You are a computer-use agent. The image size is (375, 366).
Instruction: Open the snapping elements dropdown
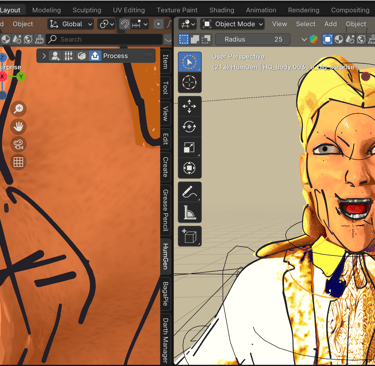[140, 24]
